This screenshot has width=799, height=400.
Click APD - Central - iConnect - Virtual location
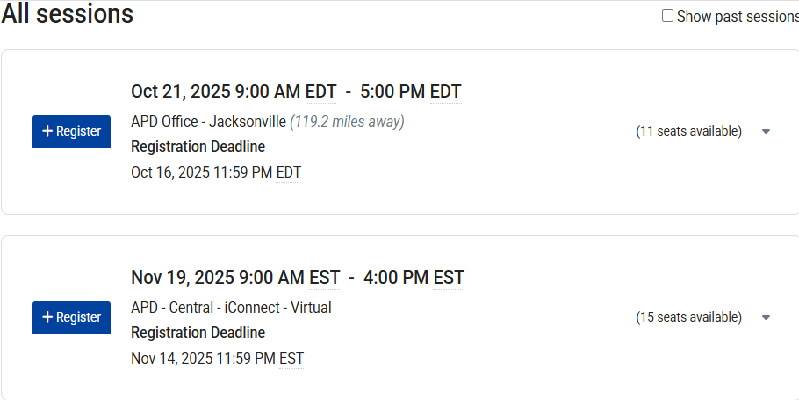coord(231,307)
